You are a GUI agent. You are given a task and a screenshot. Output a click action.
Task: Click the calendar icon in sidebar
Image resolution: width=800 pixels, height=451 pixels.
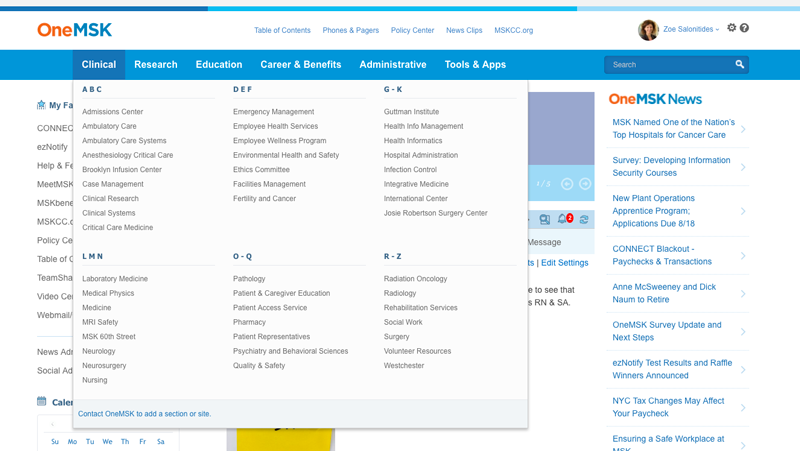click(x=41, y=402)
